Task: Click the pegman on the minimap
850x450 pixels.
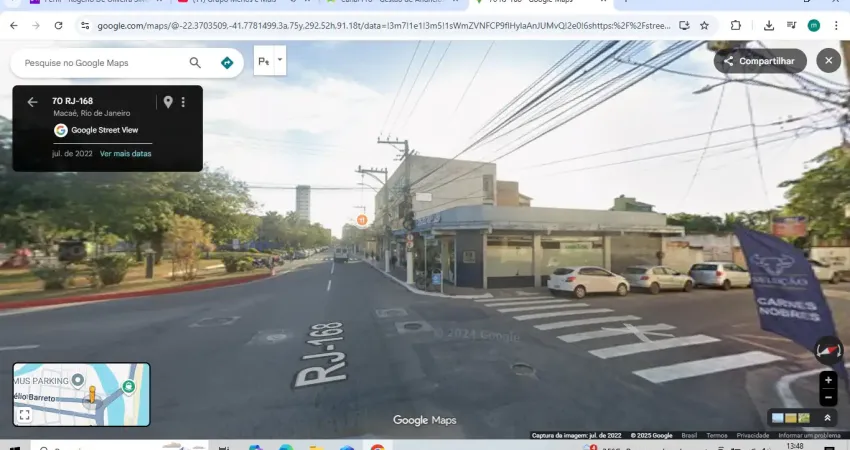Action: click(x=92, y=394)
